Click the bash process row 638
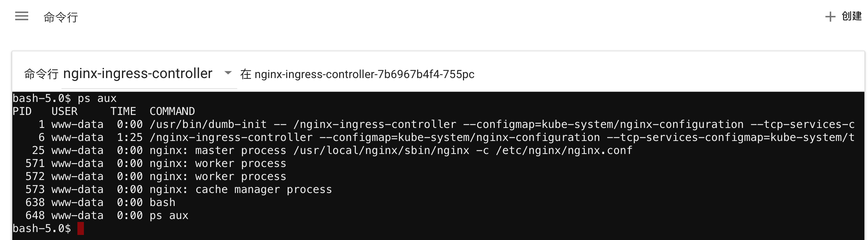The width and height of the screenshot is (868, 240). (94, 202)
